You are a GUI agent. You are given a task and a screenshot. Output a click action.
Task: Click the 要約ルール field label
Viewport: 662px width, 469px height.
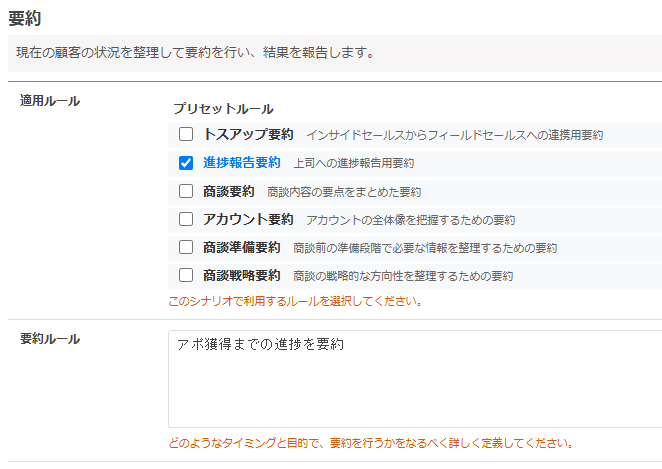point(50,339)
